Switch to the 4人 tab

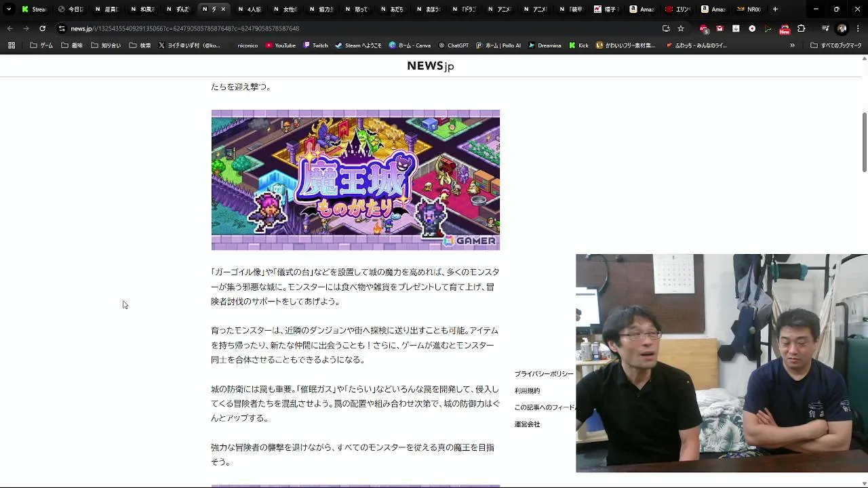point(250,9)
